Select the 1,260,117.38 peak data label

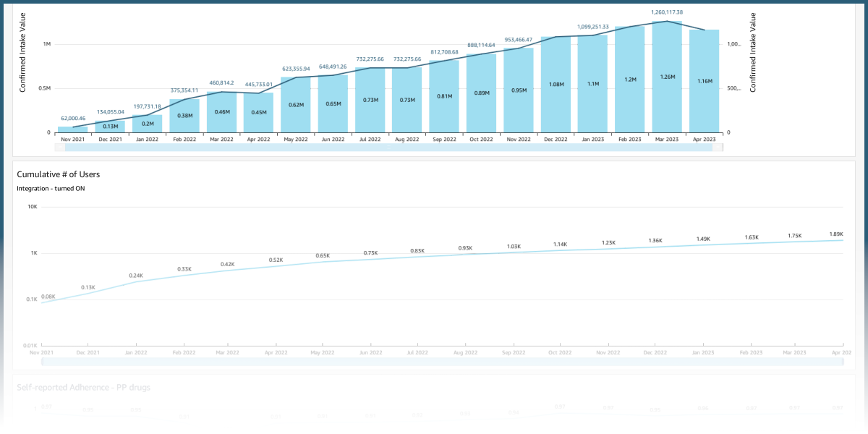tap(667, 12)
